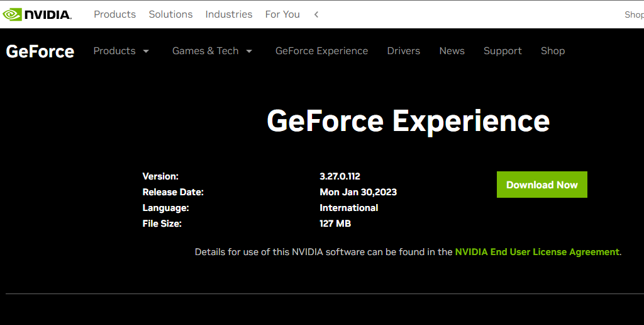This screenshot has height=325, width=644.
Task: Click the release date Mon Jan 30,2023
Action: pyautogui.click(x=358, y=192)
